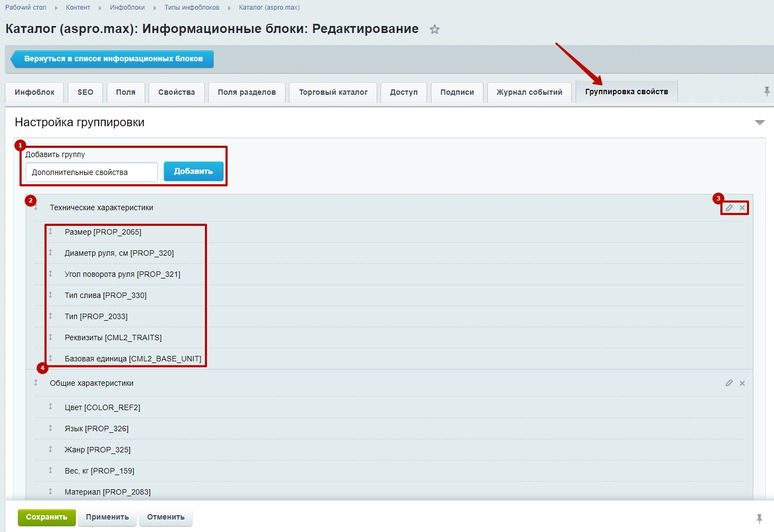The image size is (774, 532).
Task: Click the pin icon in bottom bar
Action: pyautogui.click(x=759, y=518)
